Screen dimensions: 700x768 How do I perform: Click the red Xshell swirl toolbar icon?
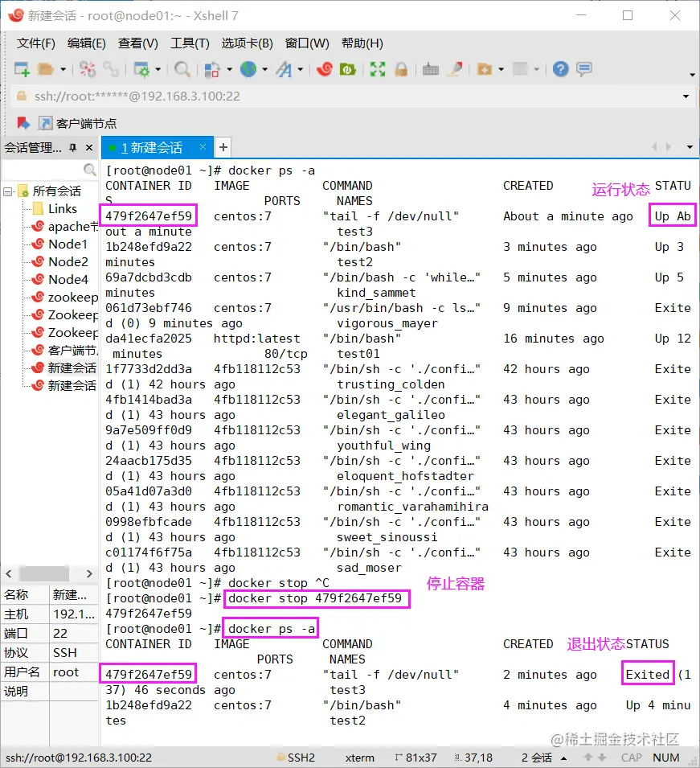pyautogui.click(x=325, y=70)
